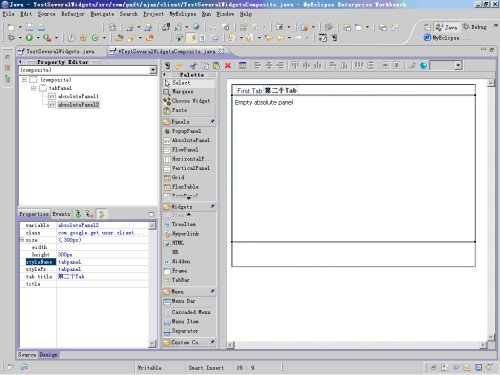The image size is (500, 375).
Task: Click the red X delete icon in designer toolbar
Action: pos(228,65)
